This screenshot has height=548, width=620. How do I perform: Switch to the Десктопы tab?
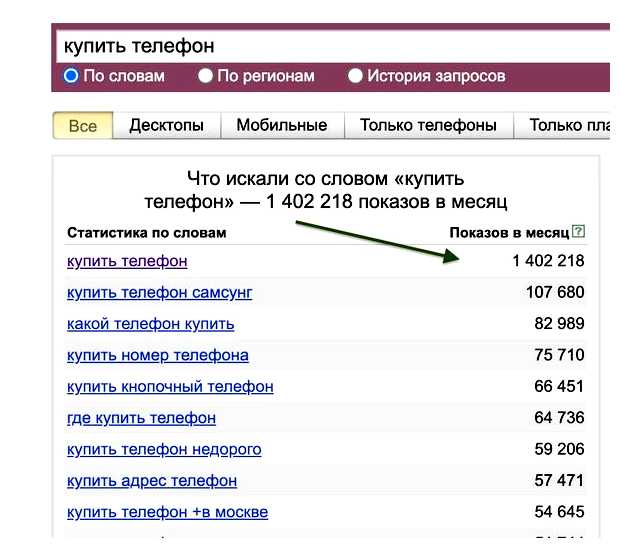pyautogui.click(x=166, y=126)
